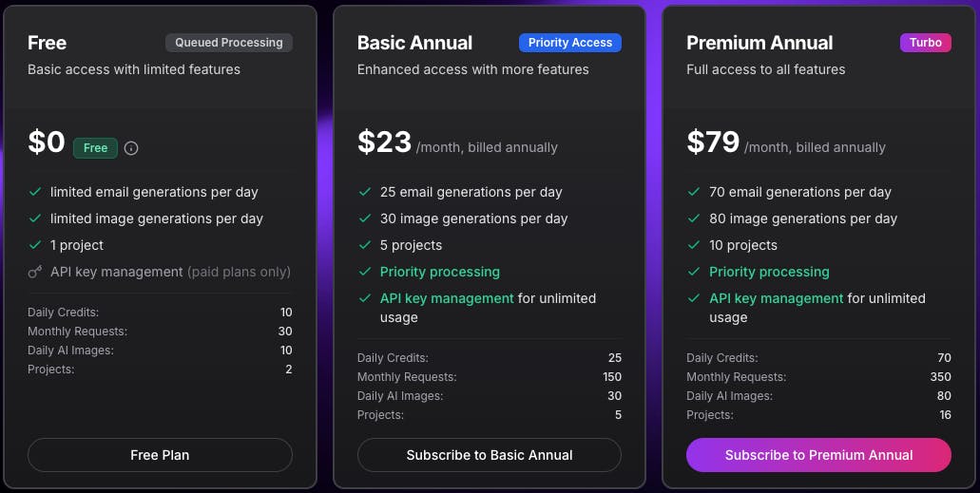The width and height of the screenshot is (980, 493).
Task: Click checkmark beside 80 image generations
Action: tap(694, 218)
